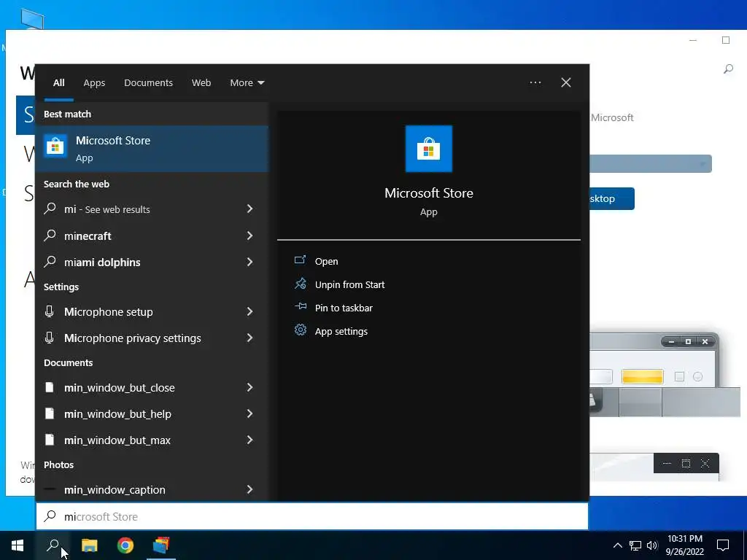This screenshot has width=747, height=560.
Task: Open the colorful stacked app on taskbar
Action: point(161,545)
